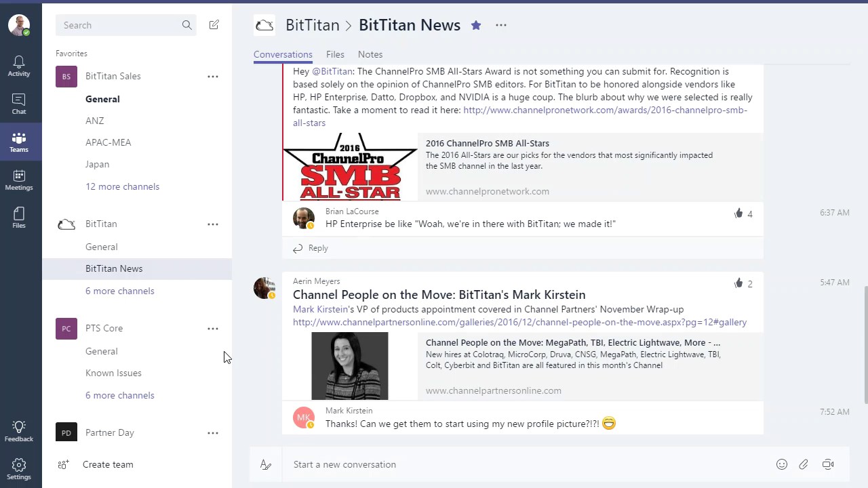
Task: Expand 6 more channels under BitTitan
Action: [119, 291]
